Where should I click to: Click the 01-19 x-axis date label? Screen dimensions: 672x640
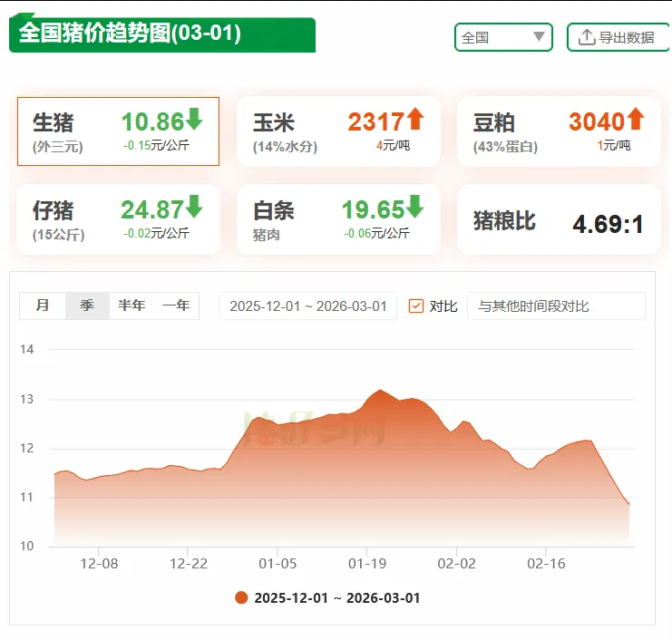pos(367,563)
